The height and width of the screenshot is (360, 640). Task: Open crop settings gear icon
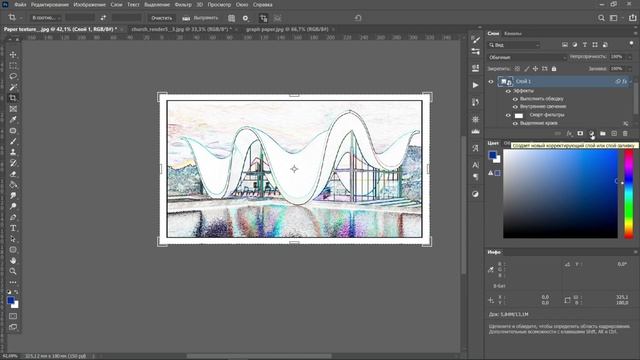coord(246,18)
